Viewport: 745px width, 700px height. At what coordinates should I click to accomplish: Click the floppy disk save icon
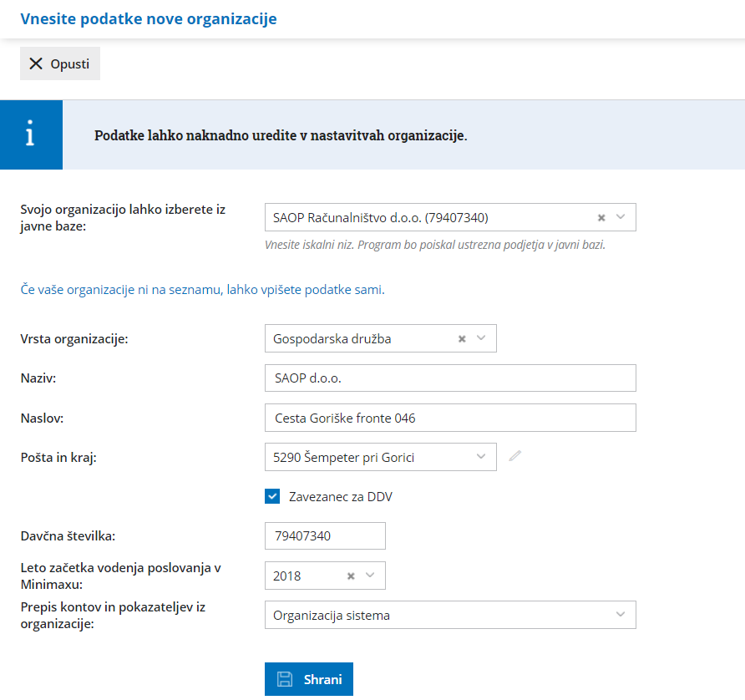[x=285, y=679]
